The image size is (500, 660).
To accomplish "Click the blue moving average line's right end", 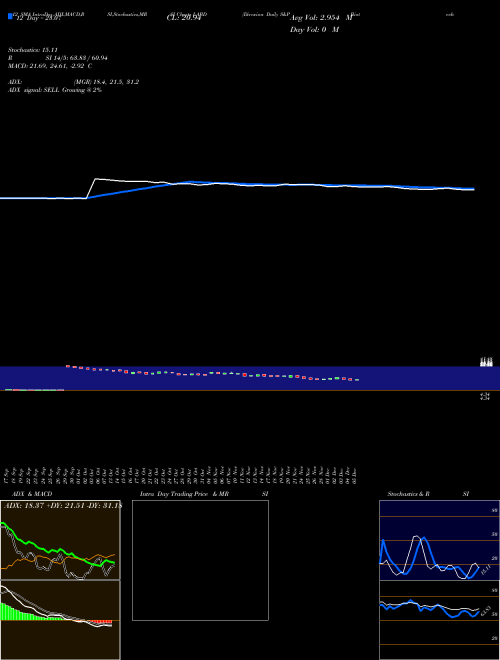I will tap(473, 189).
